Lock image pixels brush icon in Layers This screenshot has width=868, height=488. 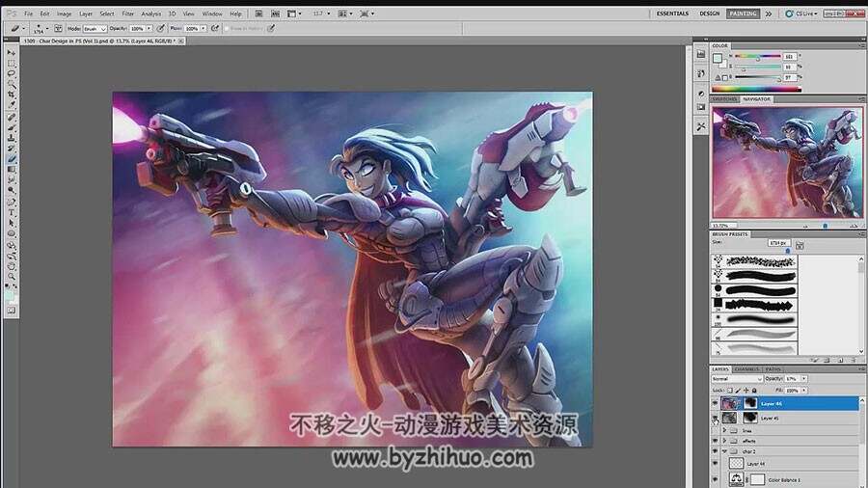pos(738,391)
